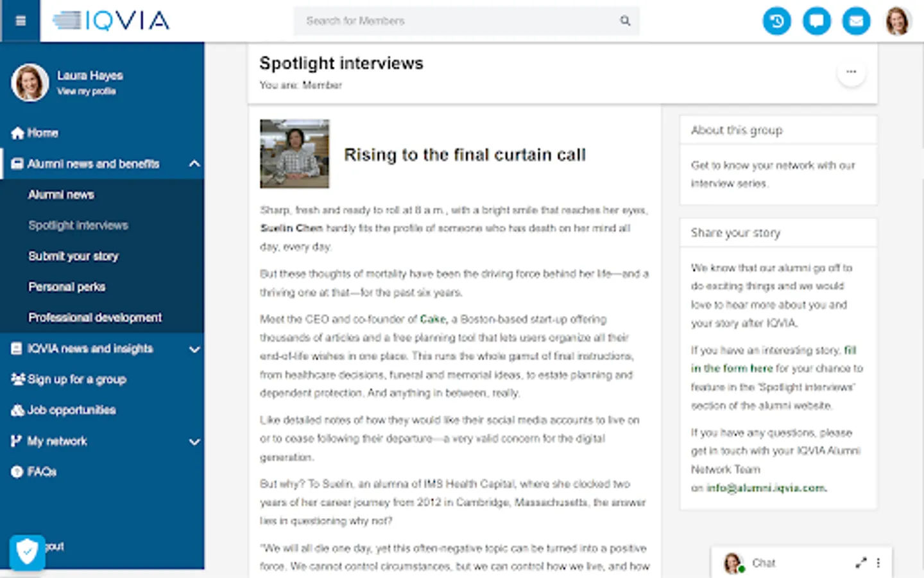
Task: Click Laura Hayes name in sidebar
Action: pyautogui.click(x=90, y=75)
